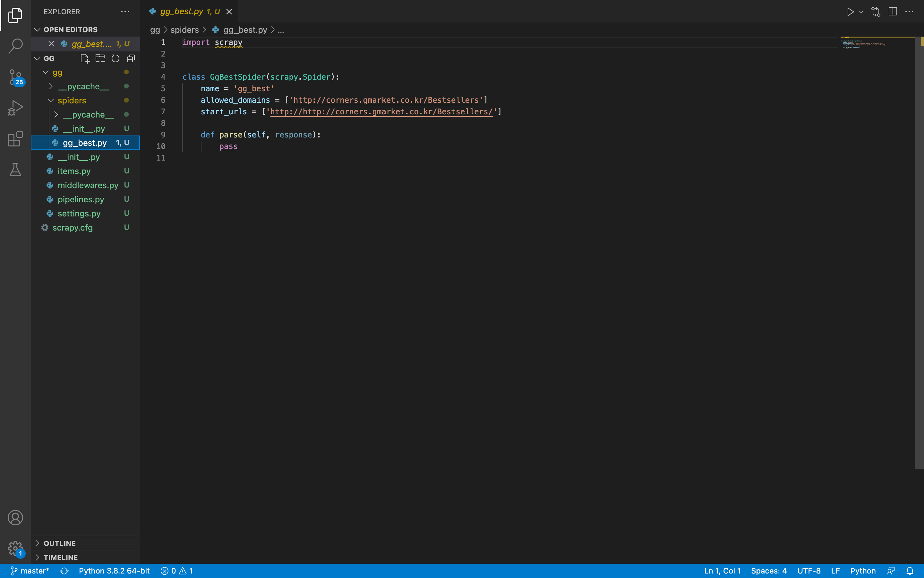Select gg_best.py in file tree
The width and height of the screenshot is (924, 578).
tap(86, 143)
